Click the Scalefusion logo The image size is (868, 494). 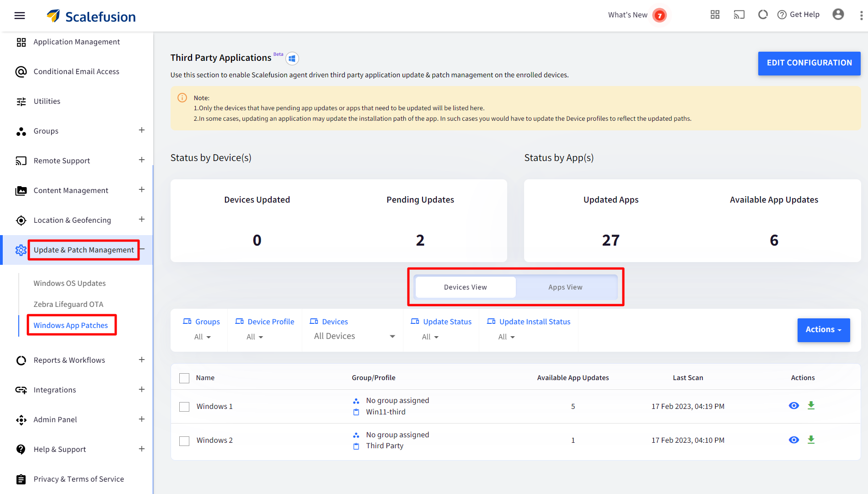point(91,16)
